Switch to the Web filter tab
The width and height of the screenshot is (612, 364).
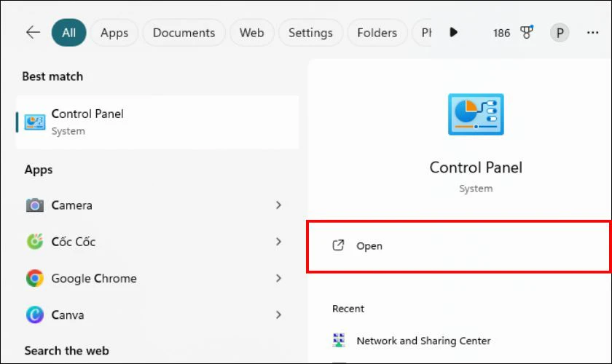pos(252,33)
